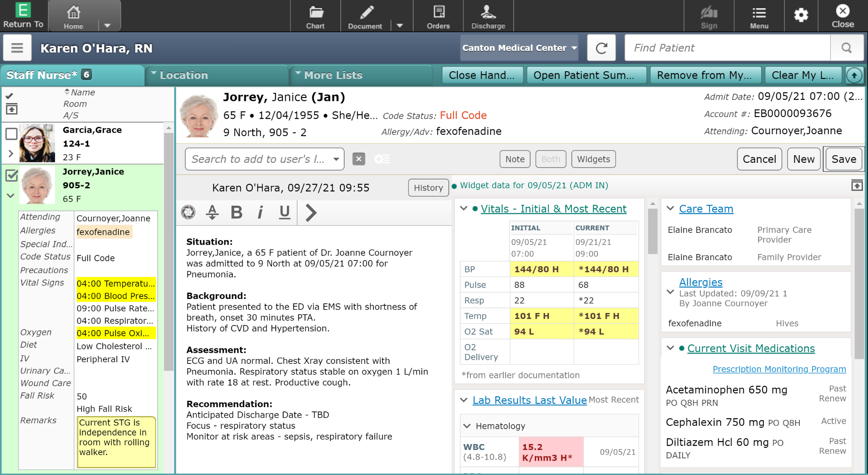Screen dimensions: 868x475
Task: Click the refresh arrow icon
Action: [x=601, y=48]
